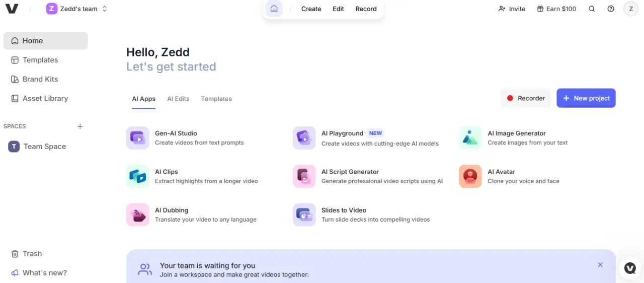Screen dimensions: 644x283
Task: Open What's new? announcements
Action: pyautogui.click(x=45, y=273)
